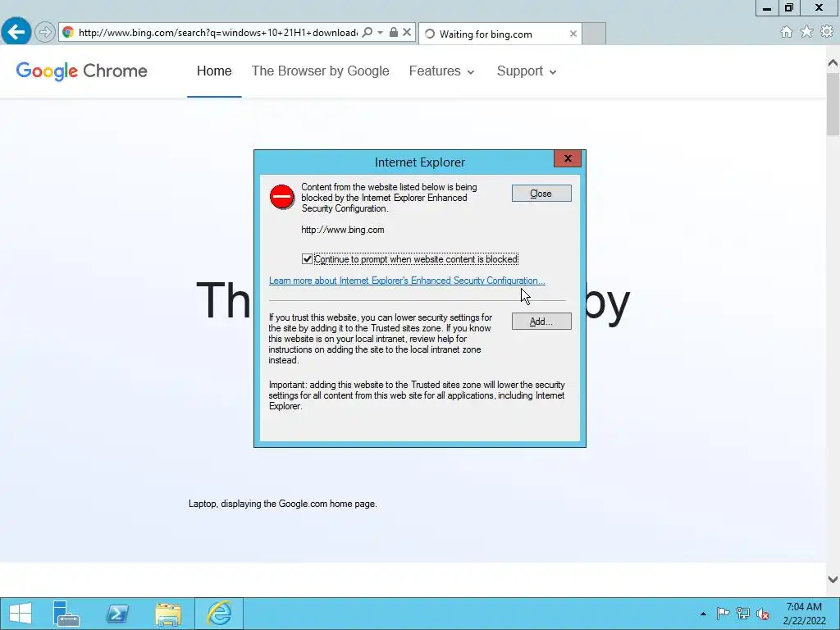
Task: Expand the Features dropdown menu
Action: (x=441, y=71)
